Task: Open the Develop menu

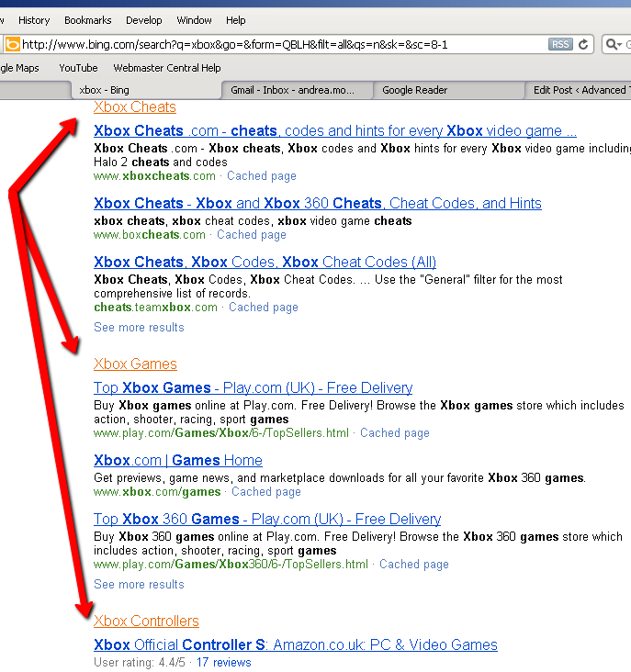Action: tap(143, 20)
